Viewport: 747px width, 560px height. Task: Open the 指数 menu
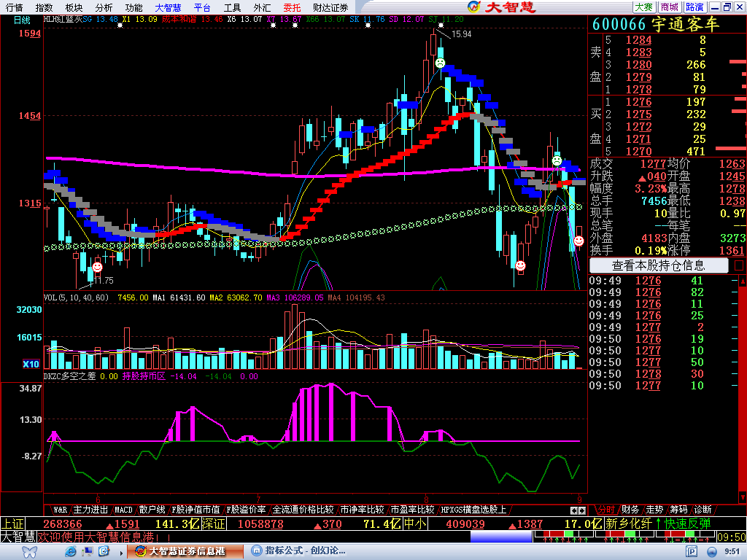[x=44, y=7]
